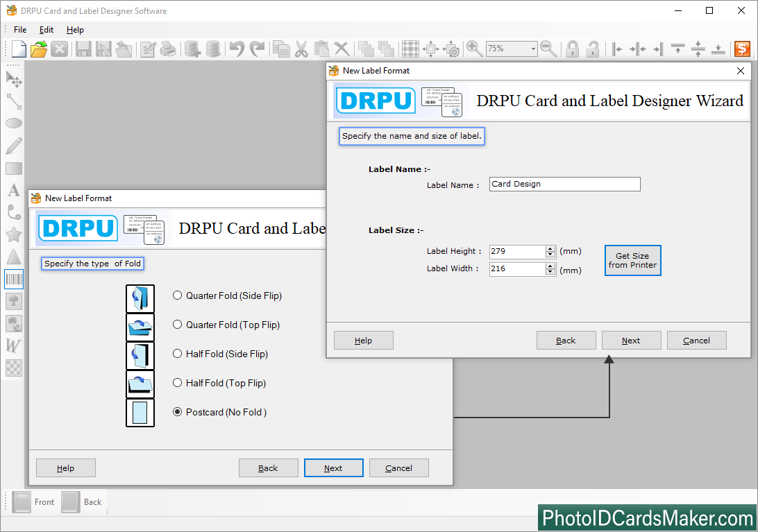Select Quarter Fold (Side Flip) option

tap(178, 295)
